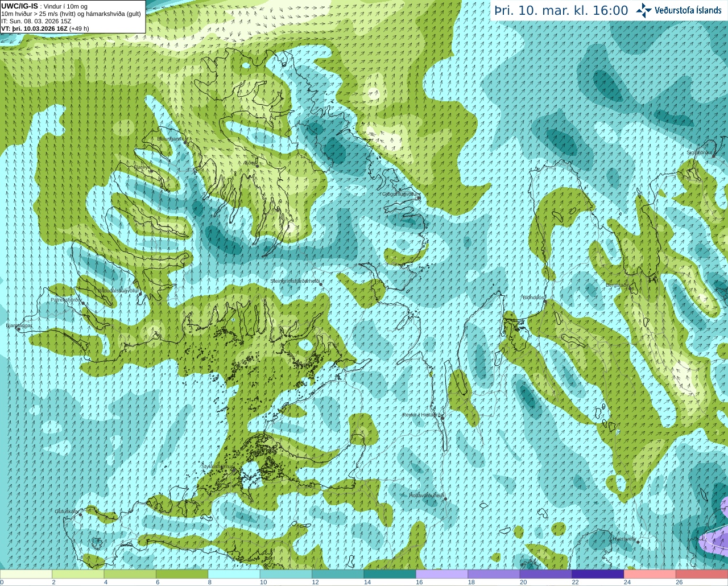Click the Gjögurflugvöllur station label

click(400, 194)
